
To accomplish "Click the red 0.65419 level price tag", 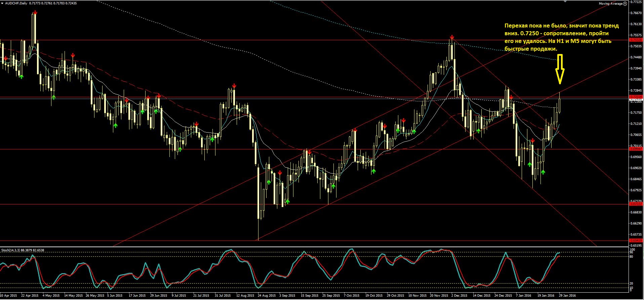I will click(635, 240).
